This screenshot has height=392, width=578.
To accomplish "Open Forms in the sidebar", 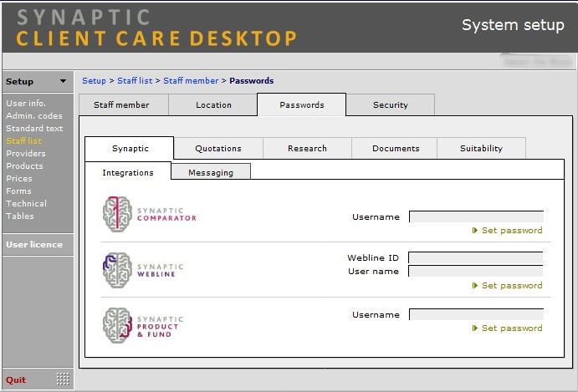I will point(18,191).
